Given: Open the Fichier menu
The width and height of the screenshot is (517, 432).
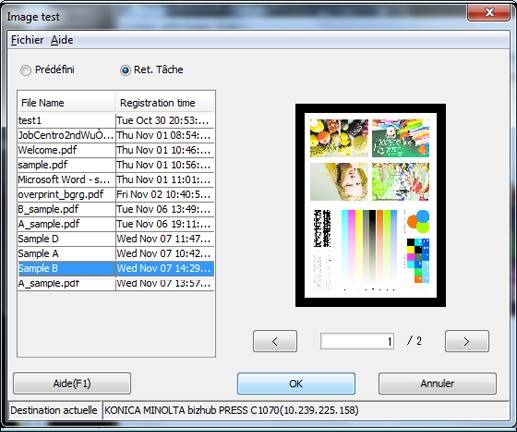Looking at the screenshot, I should tap(27, 40).
